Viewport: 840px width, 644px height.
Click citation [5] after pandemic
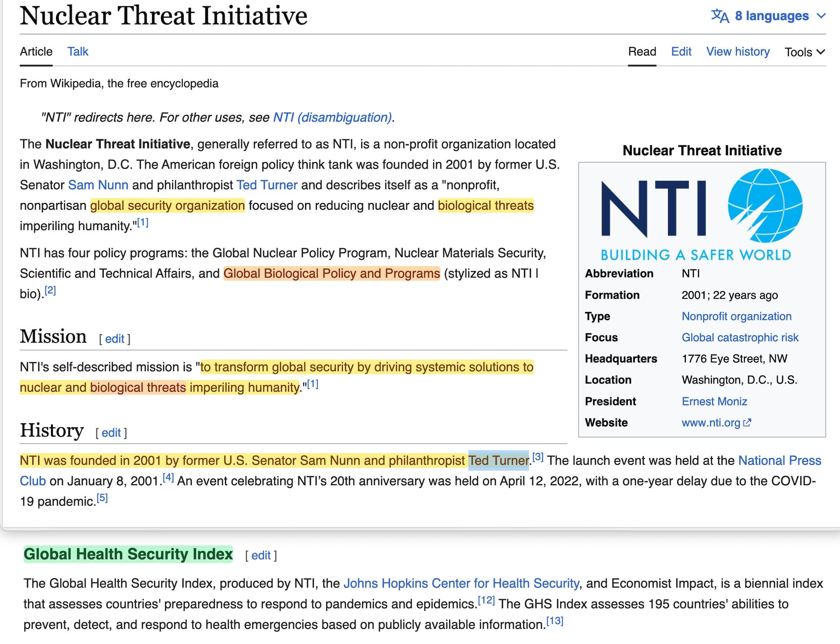point(102,498)
